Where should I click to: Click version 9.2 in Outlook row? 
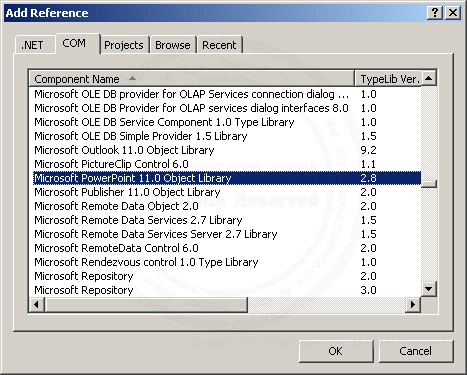[x=368, y=150]
